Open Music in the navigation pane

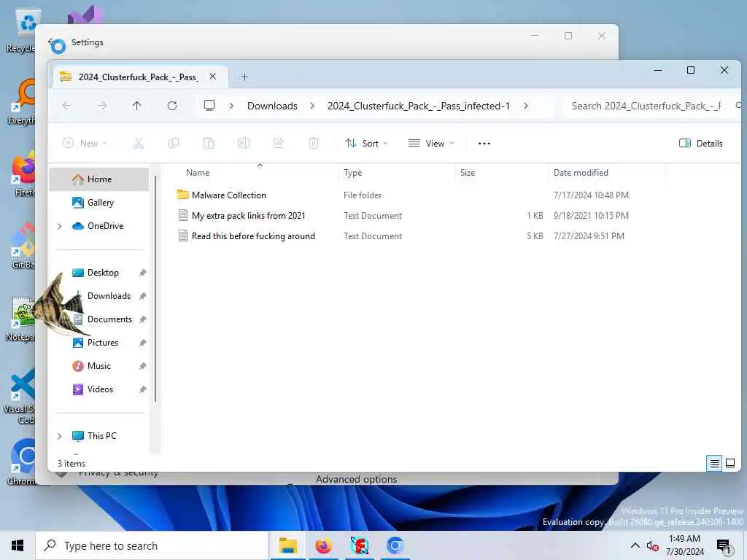[99, 366]
